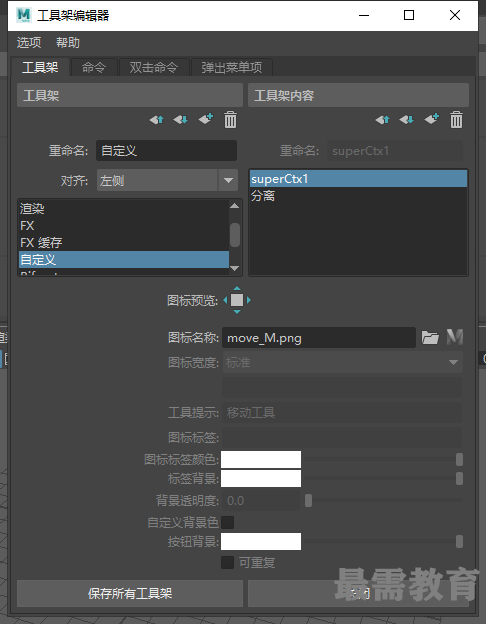
Task: Click the down arrow of icon preview
Action: click(237, 312)
